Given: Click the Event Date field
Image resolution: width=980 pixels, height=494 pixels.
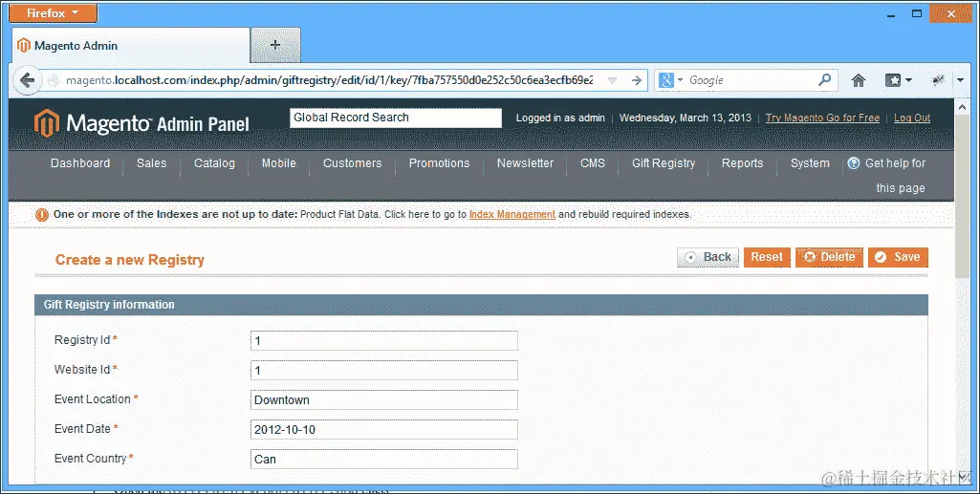Looking at the screenshot, I should (383, 430).
